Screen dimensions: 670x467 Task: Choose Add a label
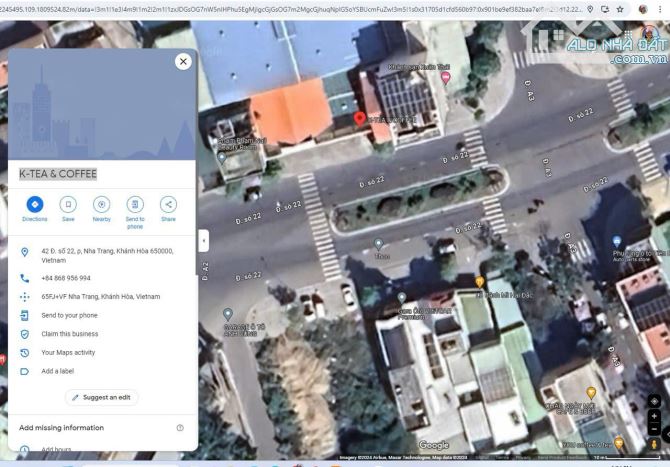57,371
